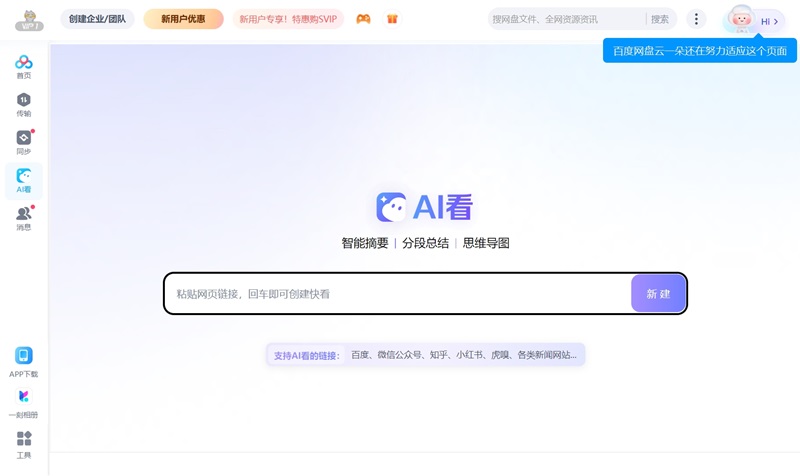Open the 消息 messages icon in sidebar
Screen dimensions: 800x476
coord(23,218)
